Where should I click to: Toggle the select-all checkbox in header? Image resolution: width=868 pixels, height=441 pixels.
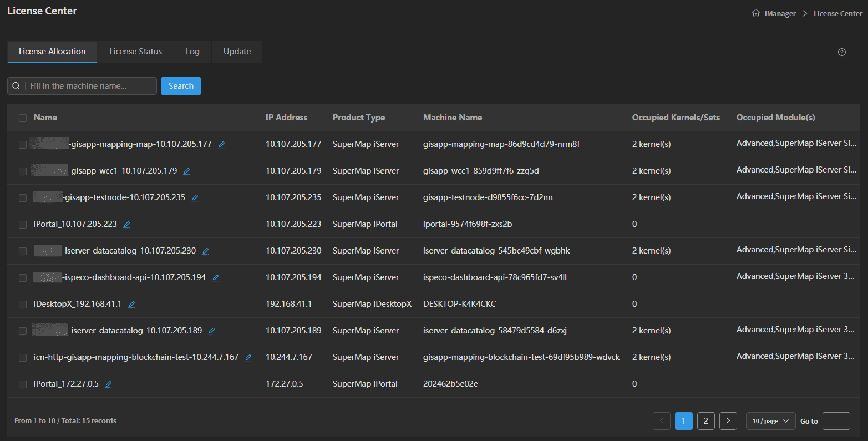23,118
